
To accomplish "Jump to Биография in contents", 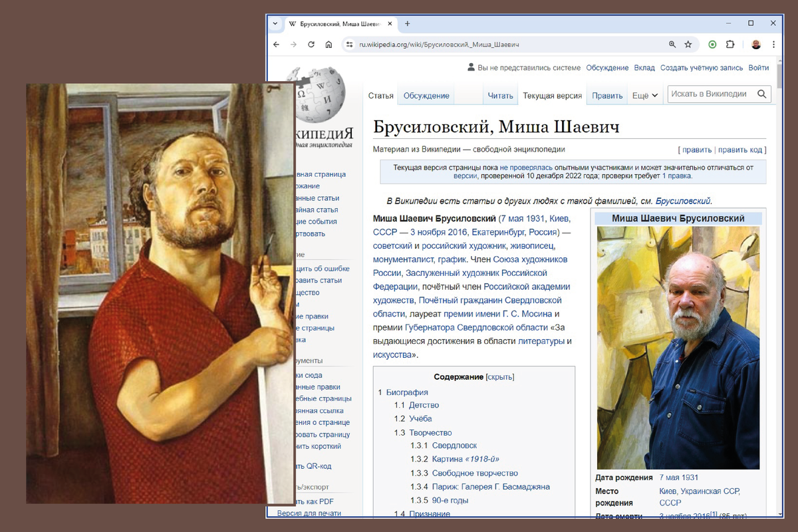I will [407, 392].
